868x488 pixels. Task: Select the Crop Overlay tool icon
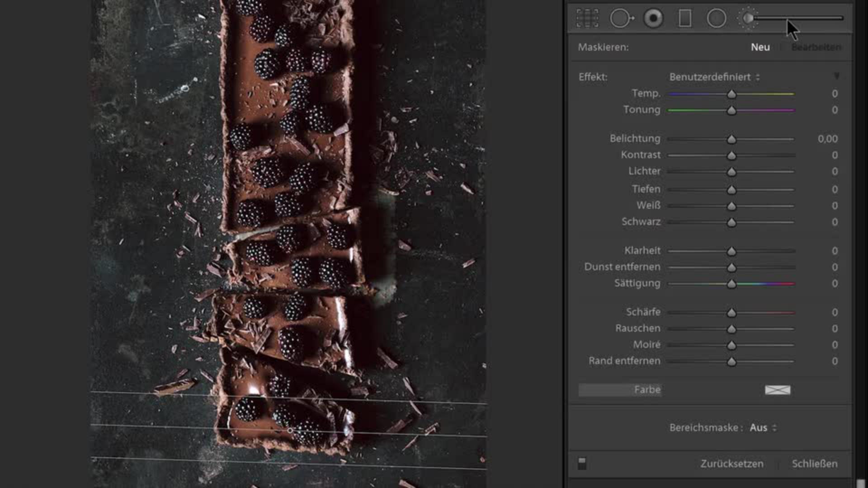(587, 19)
